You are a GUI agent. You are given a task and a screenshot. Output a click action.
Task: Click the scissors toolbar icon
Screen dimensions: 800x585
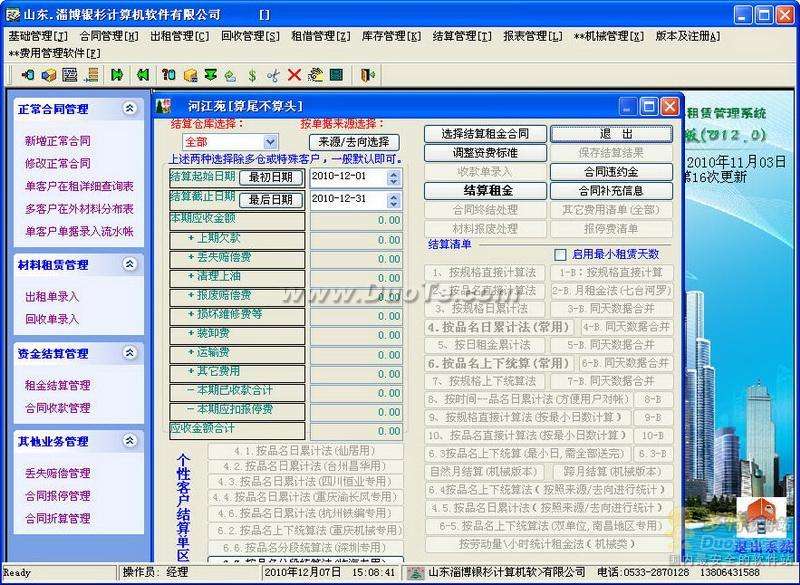pyautogui.click(x=273, y=75)
